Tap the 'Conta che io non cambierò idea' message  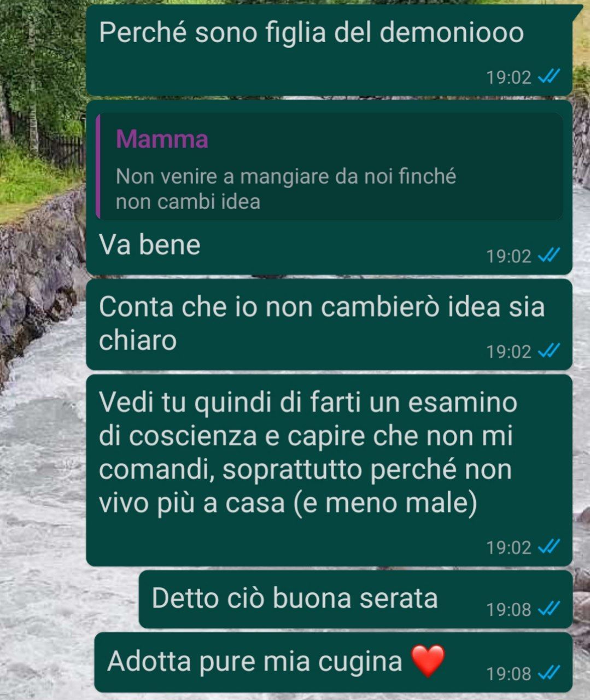329,324
